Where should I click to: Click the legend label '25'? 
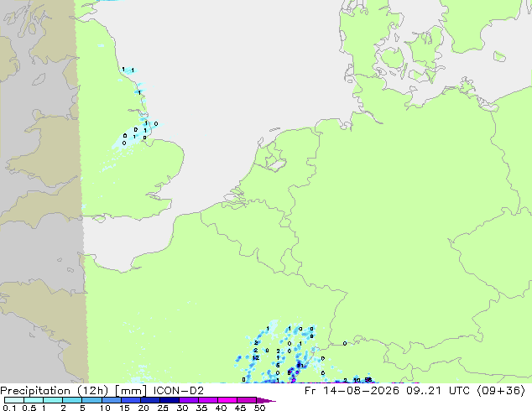(163, 408)
